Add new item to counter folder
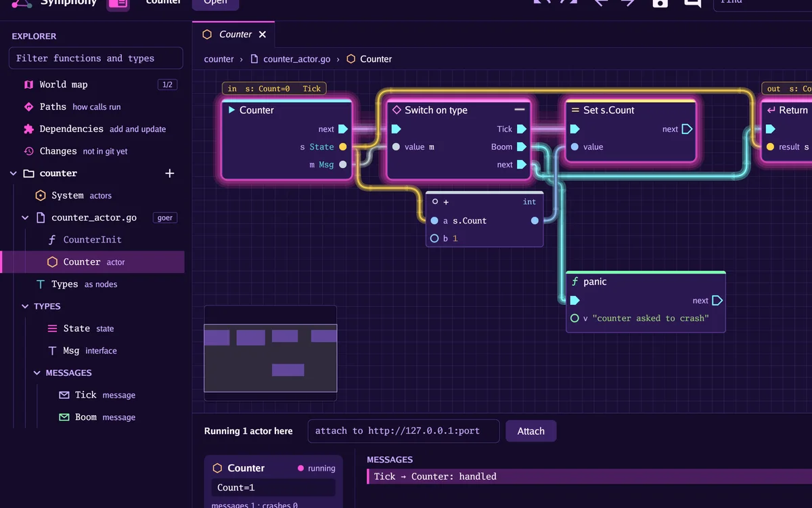The image size is (812, 508). pyautogui.click(x=170, y=173)
